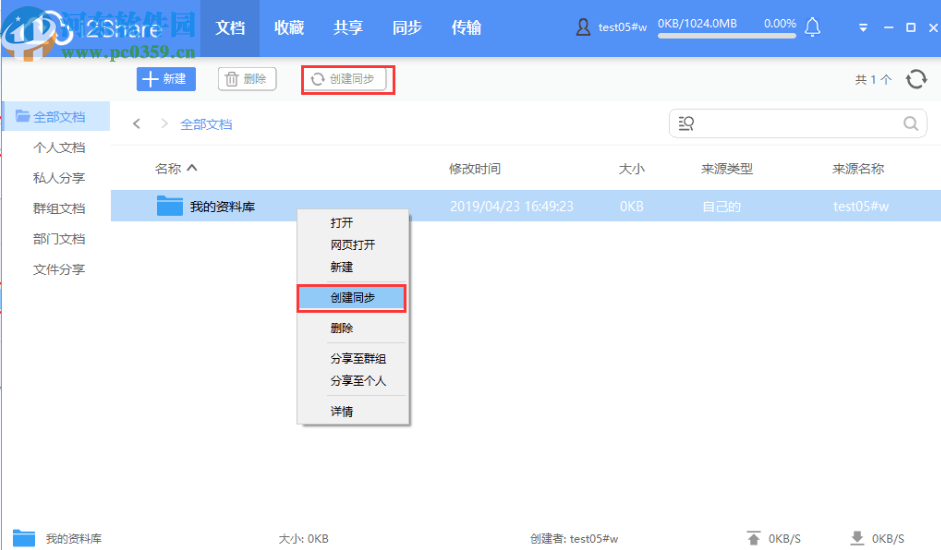Choose 删除 from the context menu
Viewport: 941px width, 550px height.
[x=353, y=328]
